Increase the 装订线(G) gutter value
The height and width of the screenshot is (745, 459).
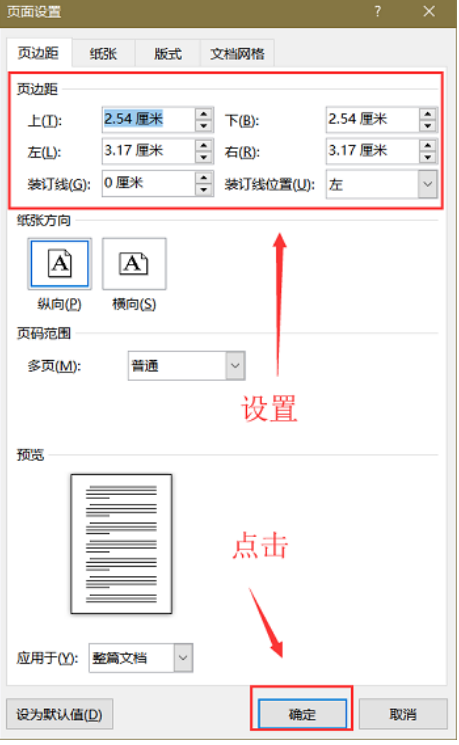point(204,178)
